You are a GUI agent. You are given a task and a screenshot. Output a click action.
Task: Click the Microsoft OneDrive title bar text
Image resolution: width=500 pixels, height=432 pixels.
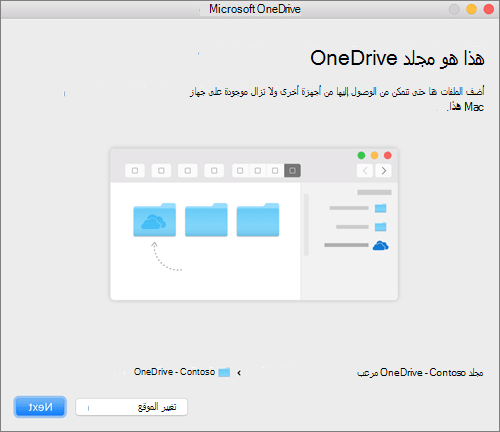point(255,9)
